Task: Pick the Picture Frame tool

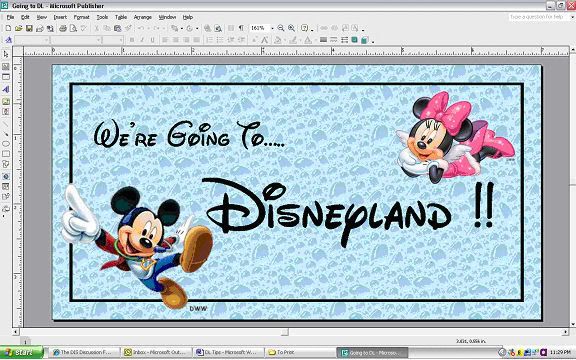Action: 6,101
